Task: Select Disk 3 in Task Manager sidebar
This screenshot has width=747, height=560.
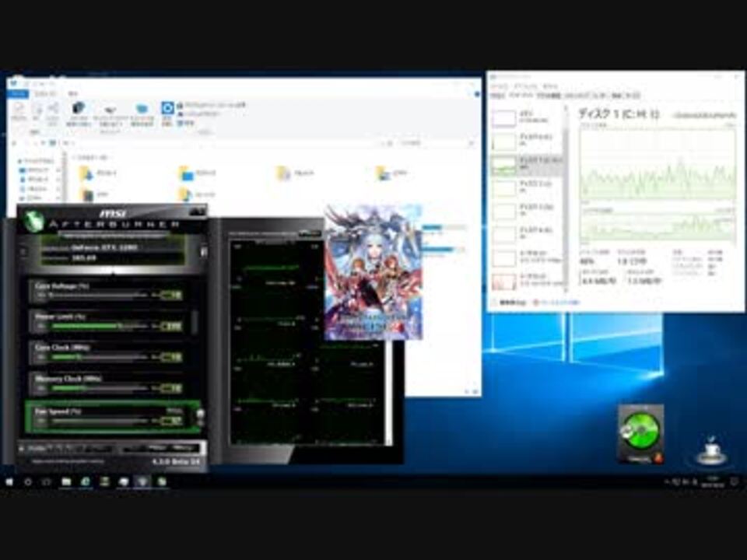Action: tap(527, 211)
